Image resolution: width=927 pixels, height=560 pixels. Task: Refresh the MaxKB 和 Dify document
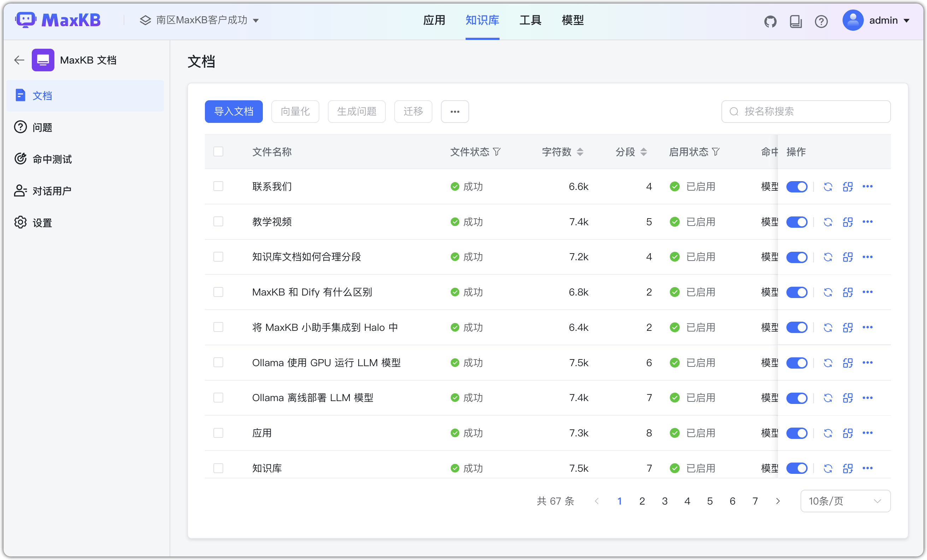[x=828, y=292]
